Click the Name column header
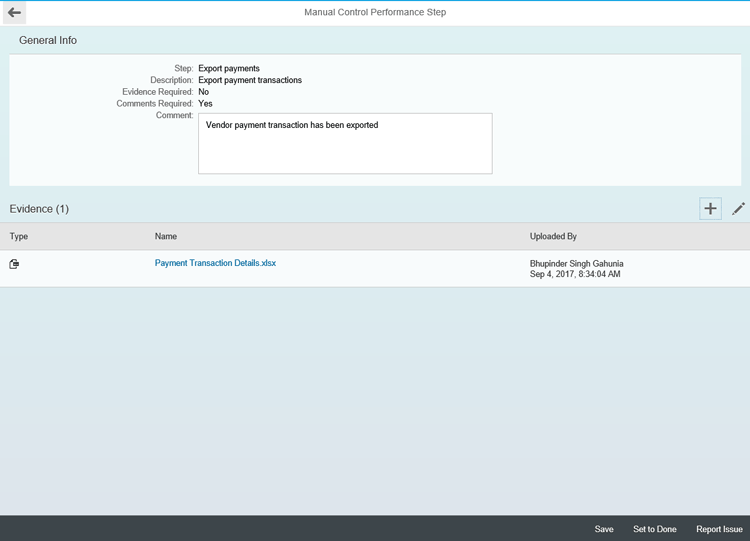The width and height of the screenshot is (750, 541). (x=165, y=236)
